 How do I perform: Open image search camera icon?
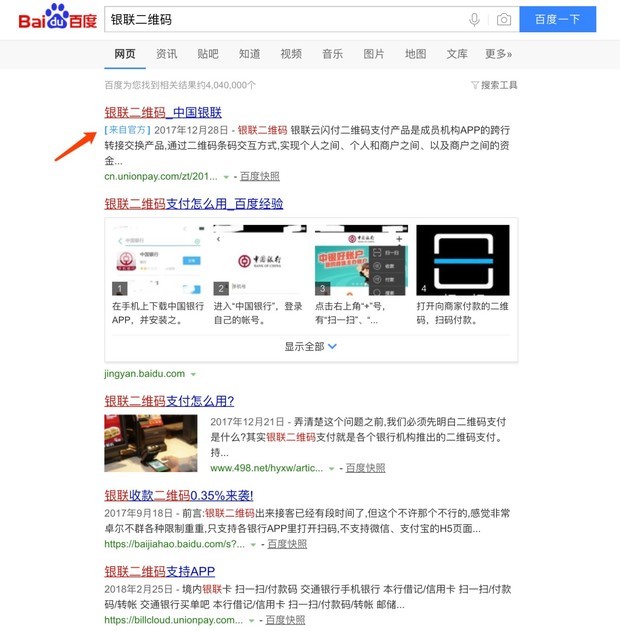tap(504, 19)
